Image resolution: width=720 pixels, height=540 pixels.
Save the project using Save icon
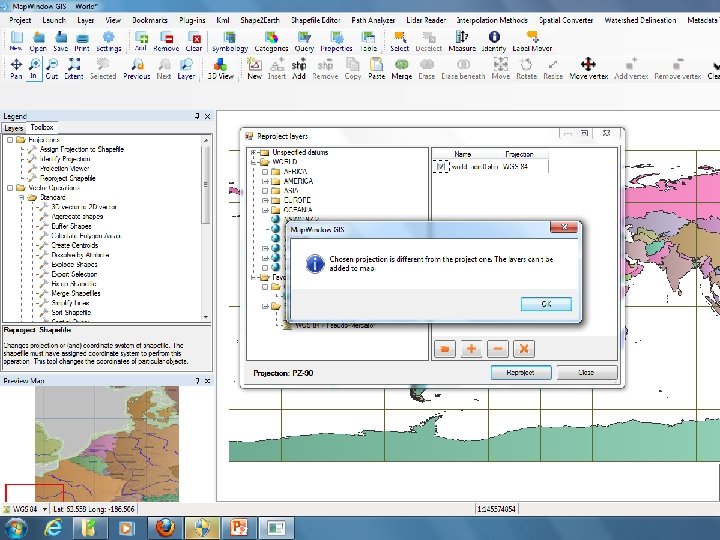point(60,41)
